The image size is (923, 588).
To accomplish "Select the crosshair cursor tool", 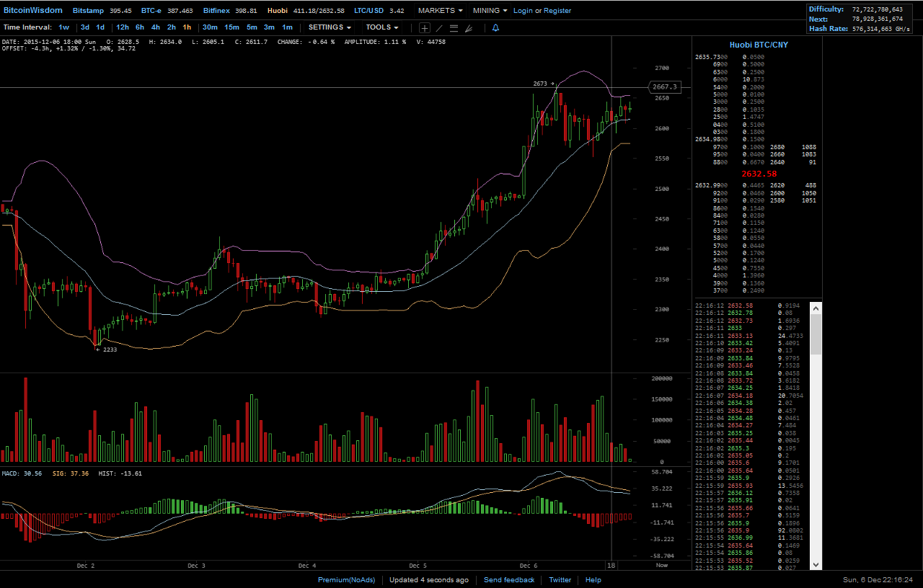I will tap(425, 28).
